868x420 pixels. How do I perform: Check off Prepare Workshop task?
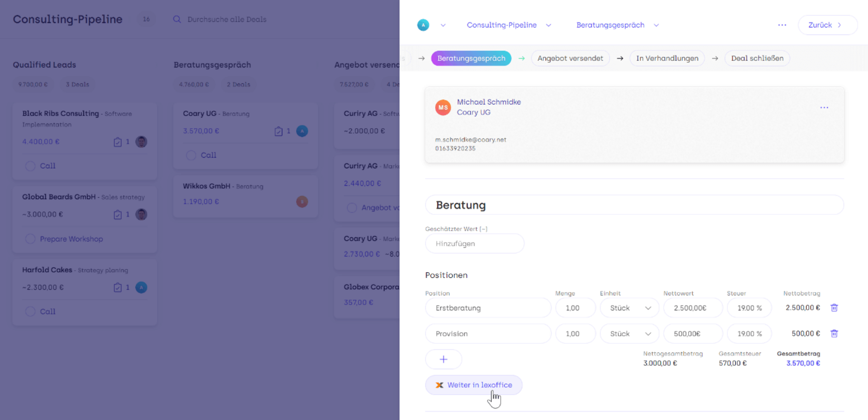[x=30, y=239]
